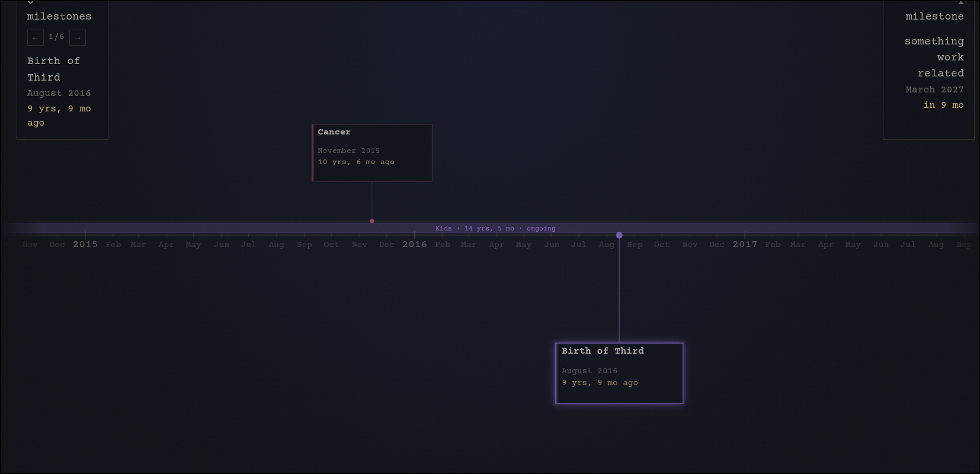Click the "milestones" heading in left panel

(x=59, y=17)
